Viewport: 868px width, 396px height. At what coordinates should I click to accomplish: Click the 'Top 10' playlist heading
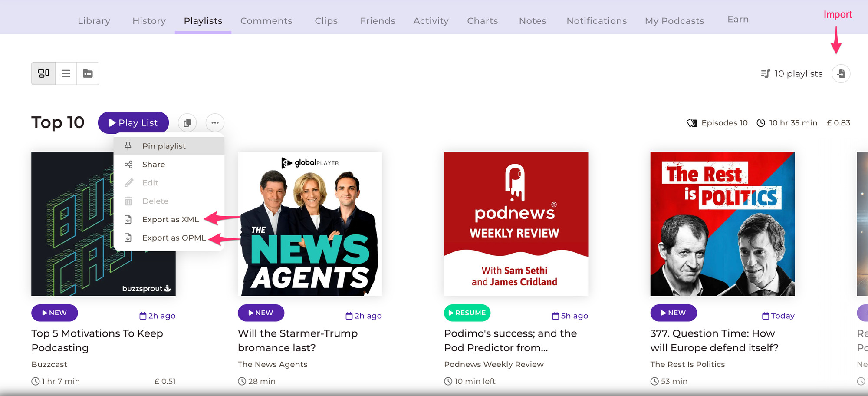(x=58, y=122)
